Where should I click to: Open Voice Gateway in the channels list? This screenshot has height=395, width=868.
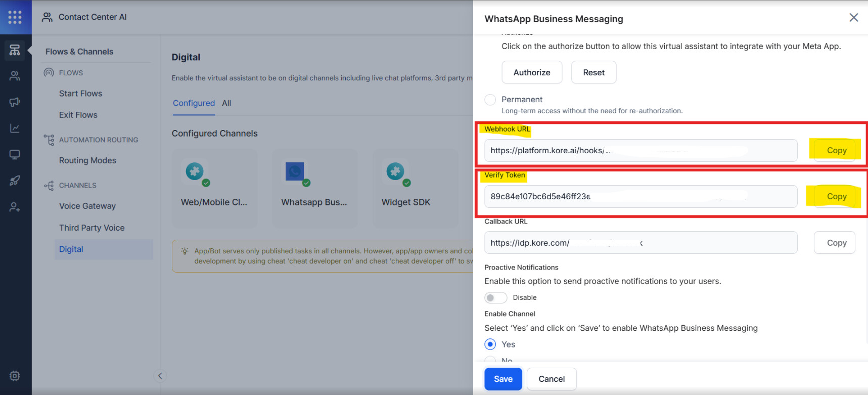pyautogui.click(x=87, y=206)
